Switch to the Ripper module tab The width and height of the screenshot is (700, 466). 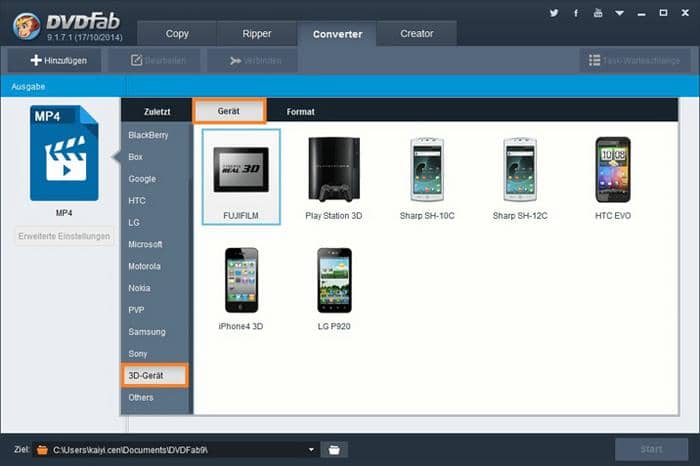pos(257,33)
